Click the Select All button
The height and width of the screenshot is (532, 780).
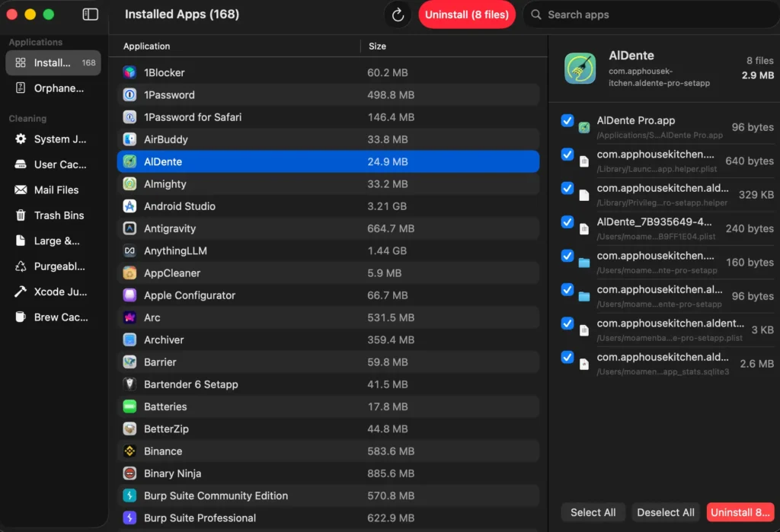pos(593,512)
